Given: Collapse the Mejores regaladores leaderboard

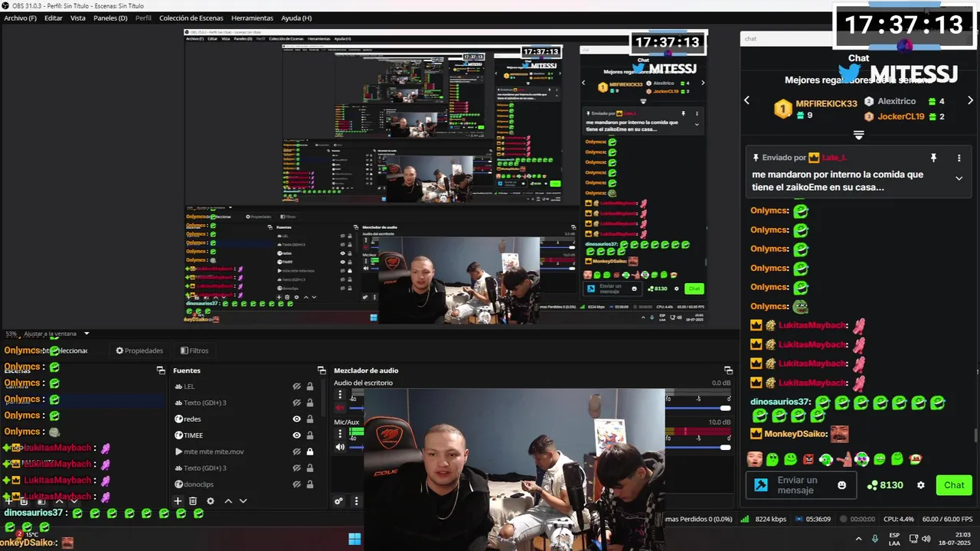Looking at the screenshot, I should (858, 135).
